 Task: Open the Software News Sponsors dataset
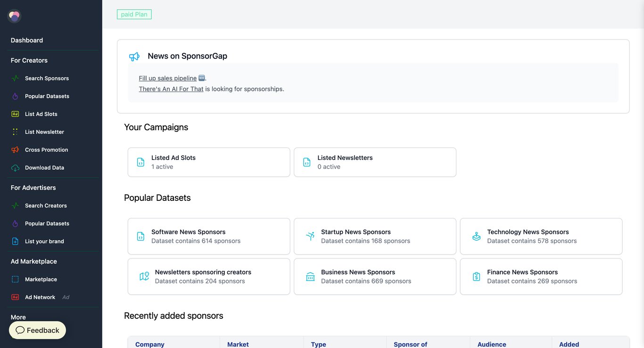(209, 236)
